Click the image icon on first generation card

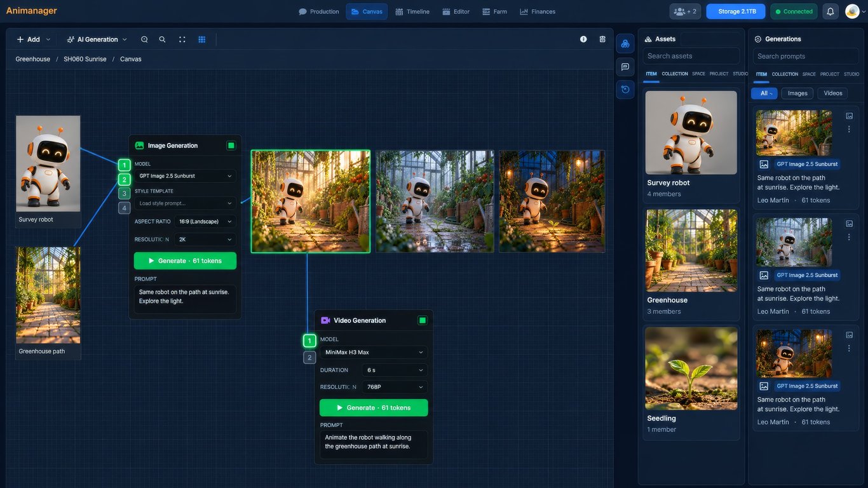(849, 116)
